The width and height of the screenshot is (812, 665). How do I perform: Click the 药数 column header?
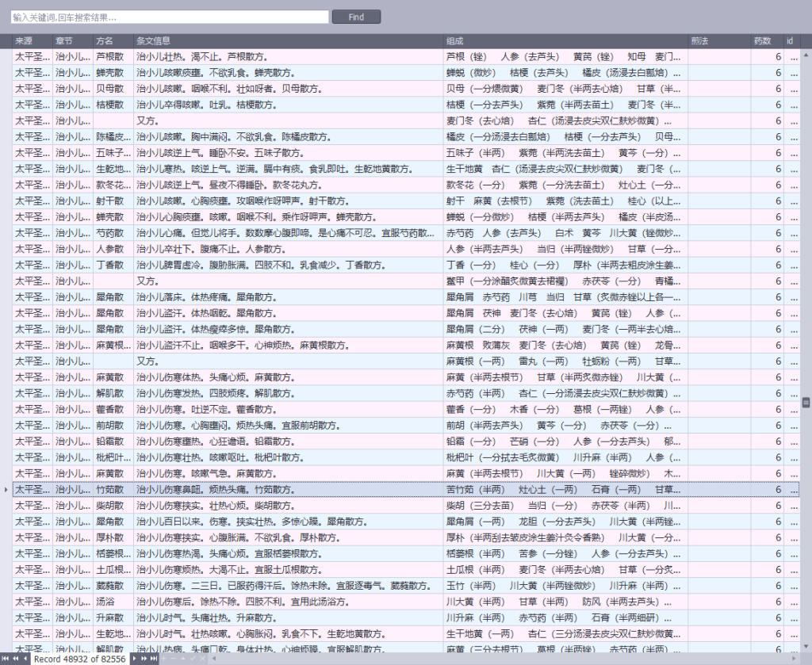coord(762,40)
